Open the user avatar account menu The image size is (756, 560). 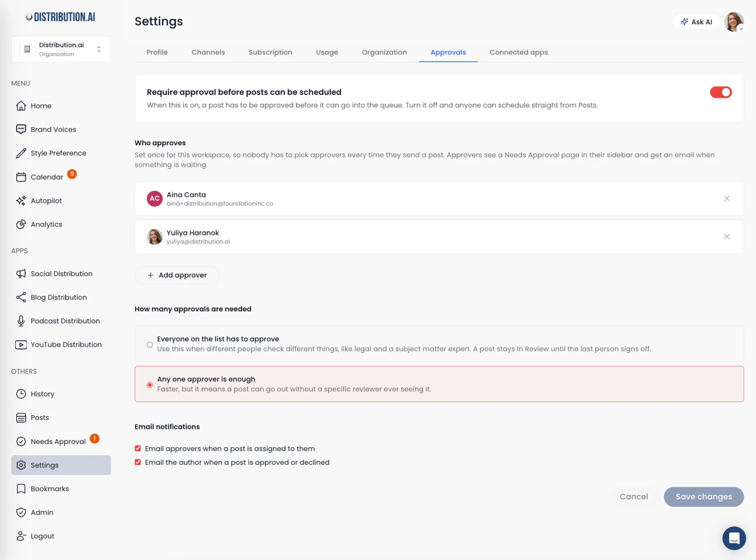coord(734,22)
